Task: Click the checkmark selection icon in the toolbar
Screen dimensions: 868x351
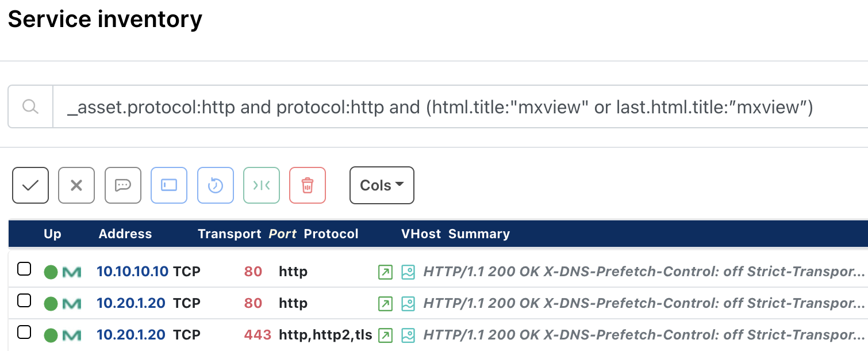Action: [30, 185]
